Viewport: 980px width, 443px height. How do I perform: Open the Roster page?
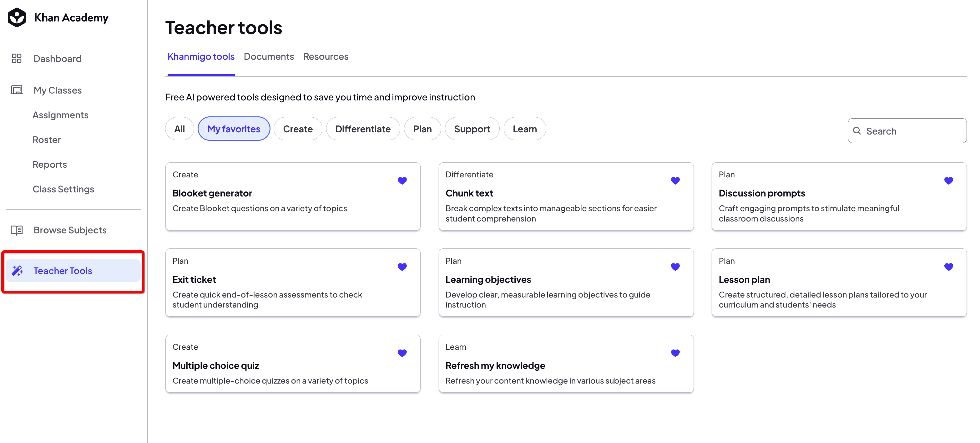[47, 140]
